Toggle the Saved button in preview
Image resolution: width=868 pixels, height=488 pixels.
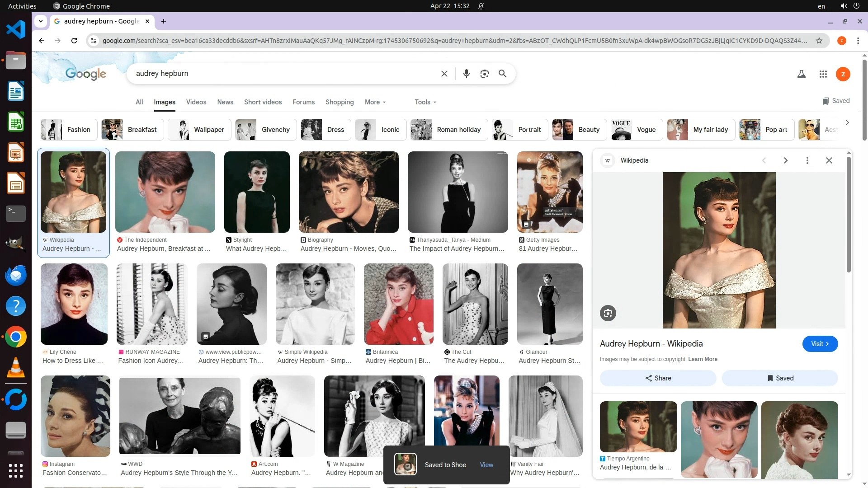point(780,378)
